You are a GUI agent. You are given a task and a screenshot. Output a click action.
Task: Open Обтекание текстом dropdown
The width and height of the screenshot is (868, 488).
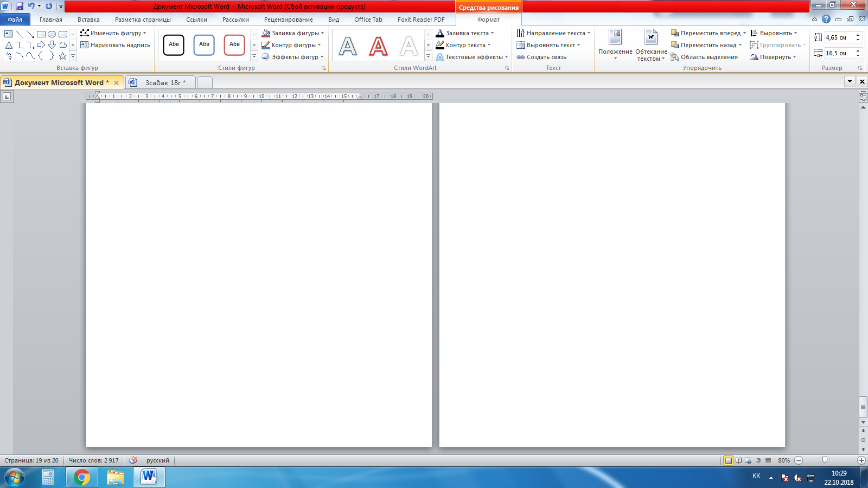651,45
